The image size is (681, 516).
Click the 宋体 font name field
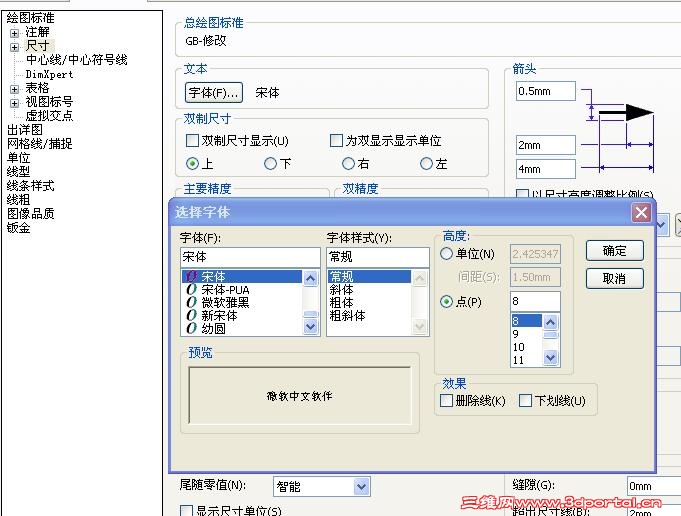pos(250,257)
